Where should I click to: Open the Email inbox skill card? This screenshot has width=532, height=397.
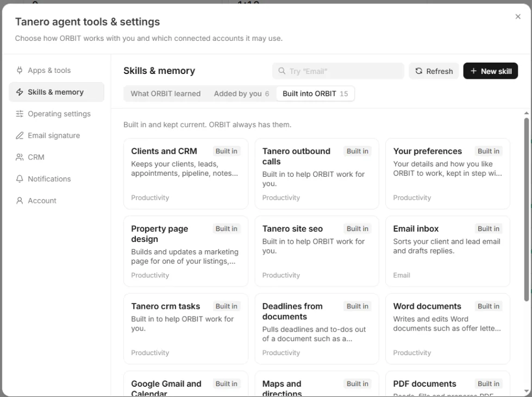pos(448,251)
